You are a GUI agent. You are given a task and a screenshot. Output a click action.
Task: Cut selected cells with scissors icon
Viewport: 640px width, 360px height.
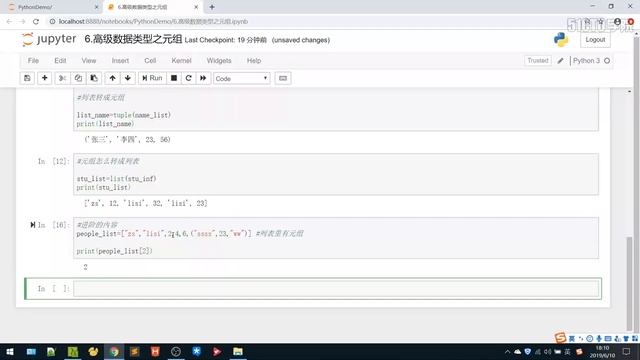click(62, 78)
